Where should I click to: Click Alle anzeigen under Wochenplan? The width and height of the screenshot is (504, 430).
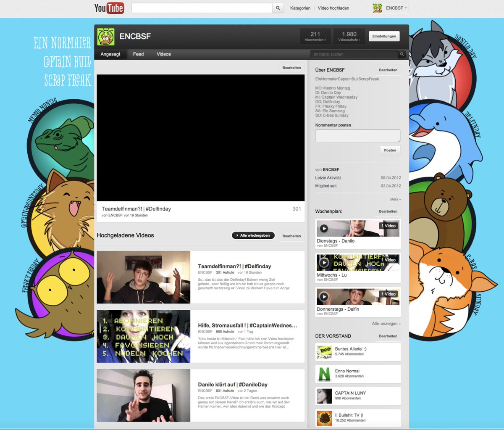[x=386, y=324]
